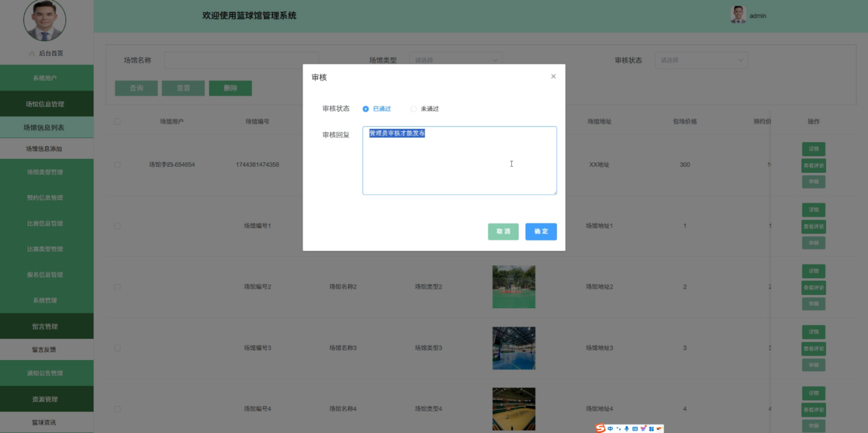Click the Sogou input method S logo
This screenshot has height=433, width=868.
tap(601, 429)
